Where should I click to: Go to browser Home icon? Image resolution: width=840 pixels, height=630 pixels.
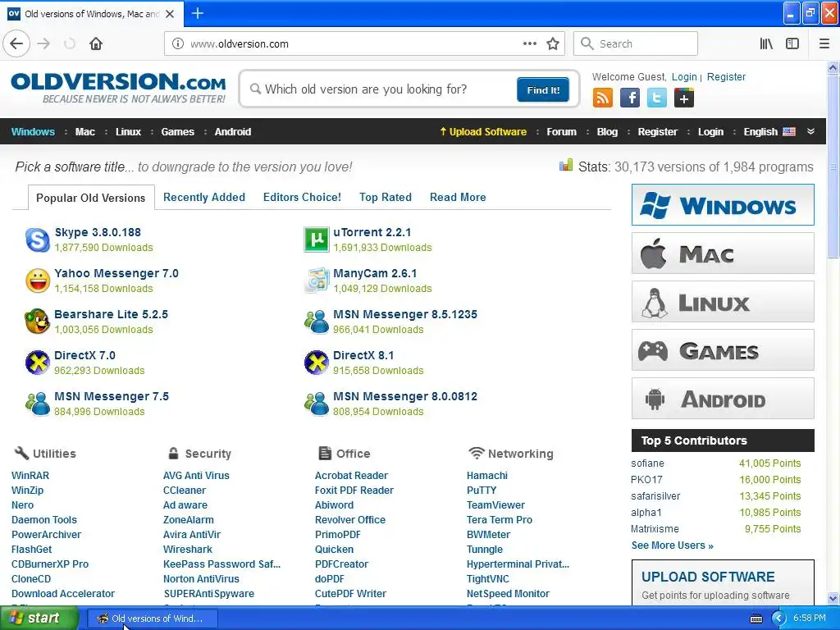(96, 43)
